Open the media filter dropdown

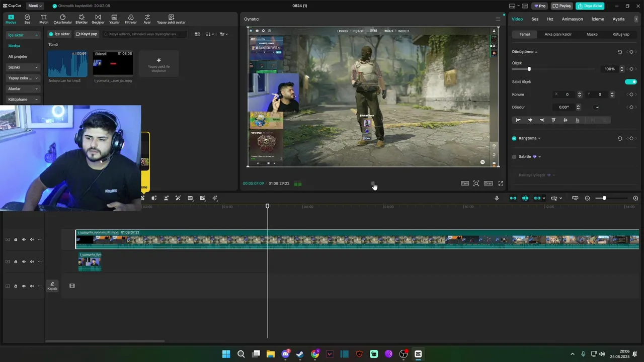[x=223, y=34]
